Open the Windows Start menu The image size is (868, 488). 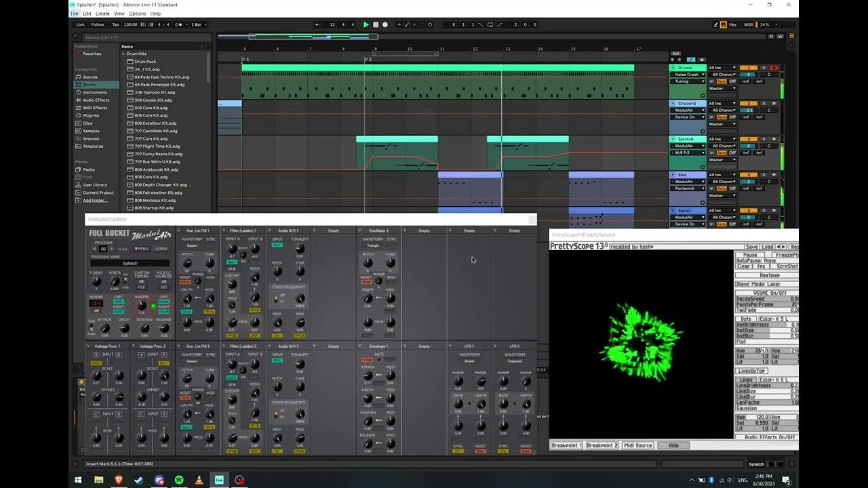coord(78,480)
